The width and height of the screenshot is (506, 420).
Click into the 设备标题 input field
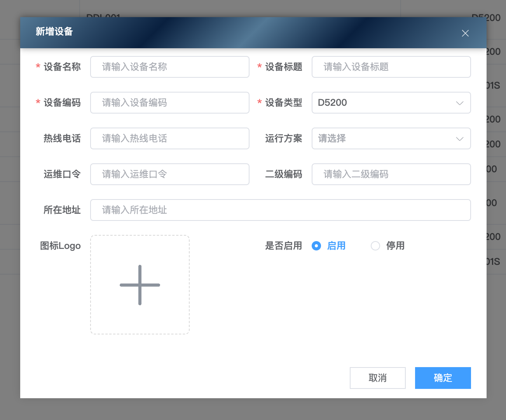coord(391,67)
